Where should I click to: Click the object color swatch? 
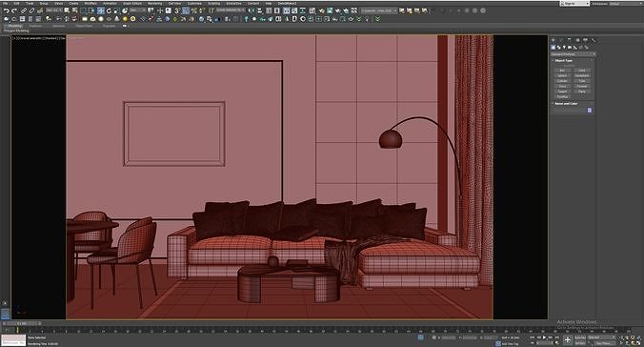tap(590, 111)
